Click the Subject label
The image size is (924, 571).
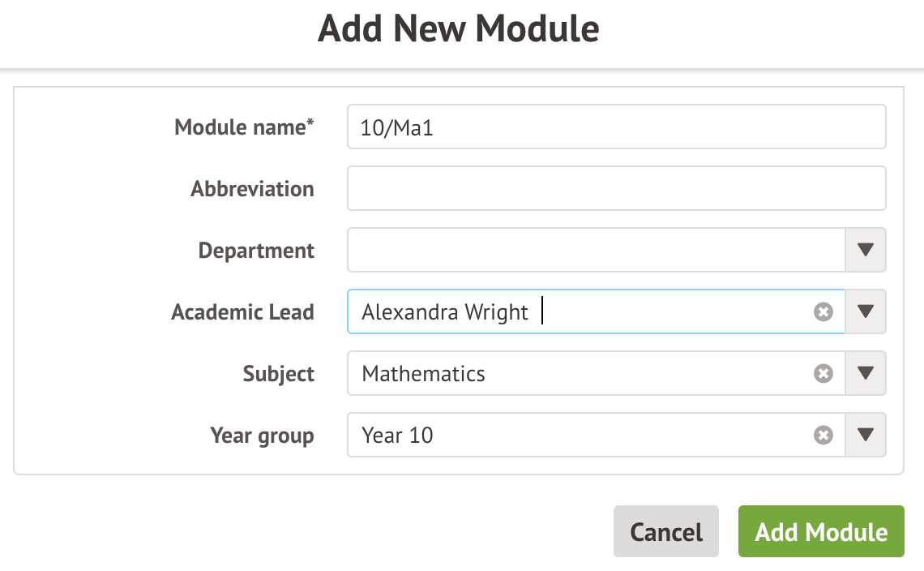tap(278, 374)
